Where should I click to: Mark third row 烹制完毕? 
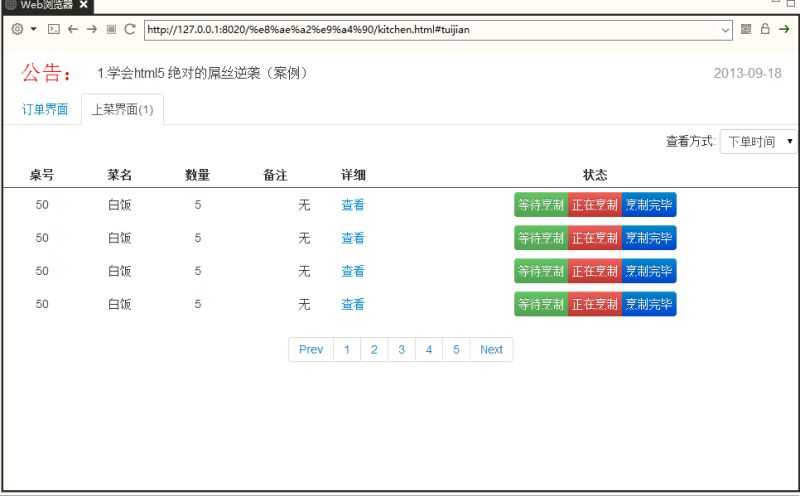[x=649, y=271]
